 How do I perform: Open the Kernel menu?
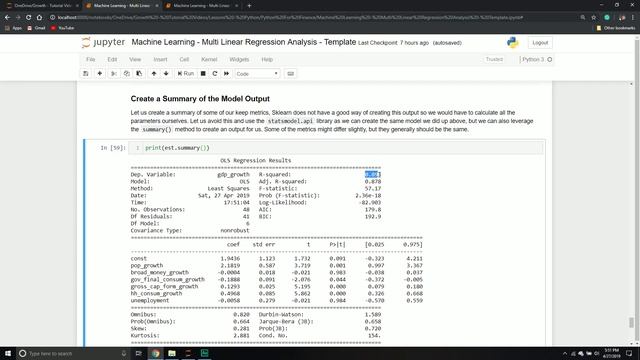coord(209,60)
